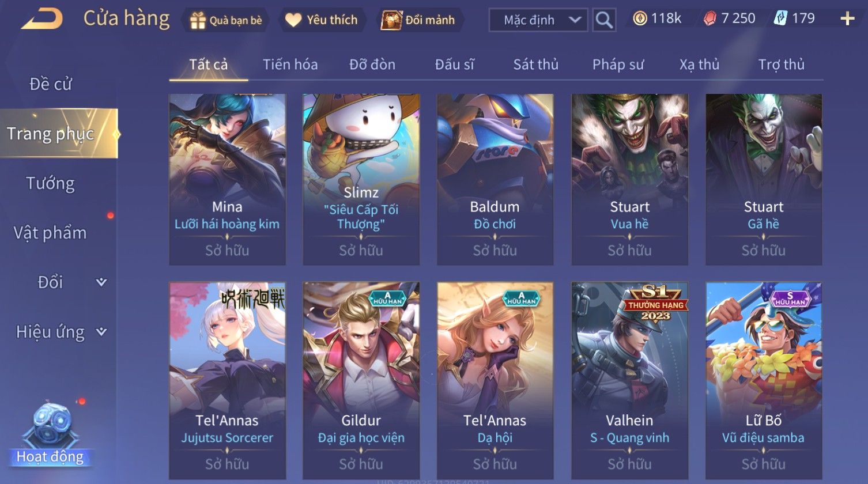Open Vật phẩm section in sidebar
This screenshot has width=868, height=484.
pos(50,233)
